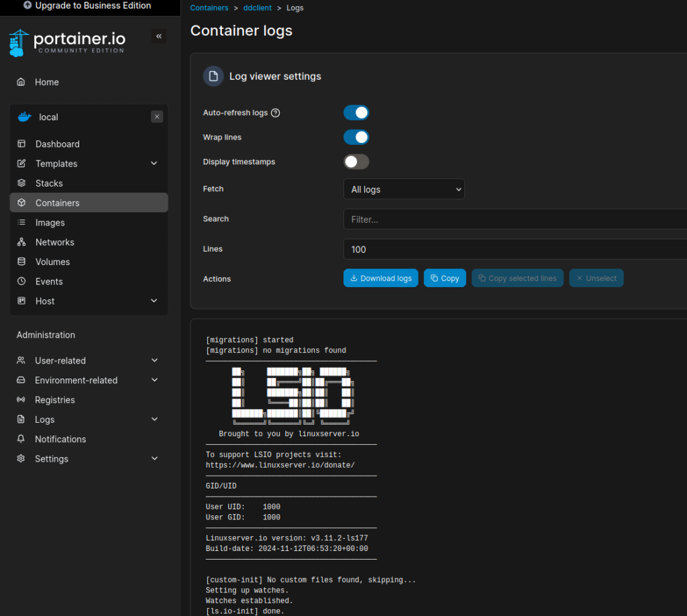Click the "Build-date: 2024-11-12T06:53:20+00:00" log line
Screen dimensions: 687x616
tap(286, 548)
